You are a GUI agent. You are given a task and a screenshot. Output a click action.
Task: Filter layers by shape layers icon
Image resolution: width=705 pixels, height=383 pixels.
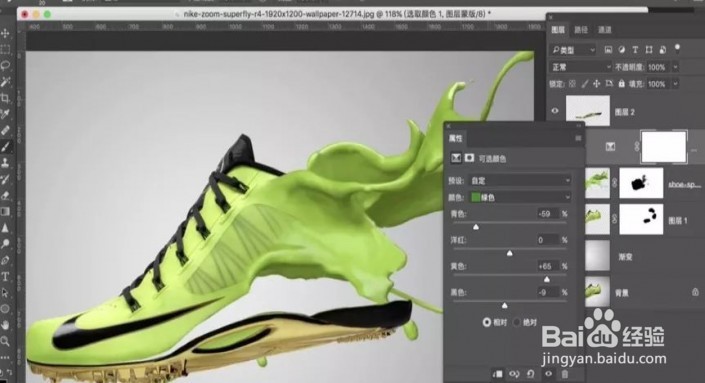pos(649,50)
